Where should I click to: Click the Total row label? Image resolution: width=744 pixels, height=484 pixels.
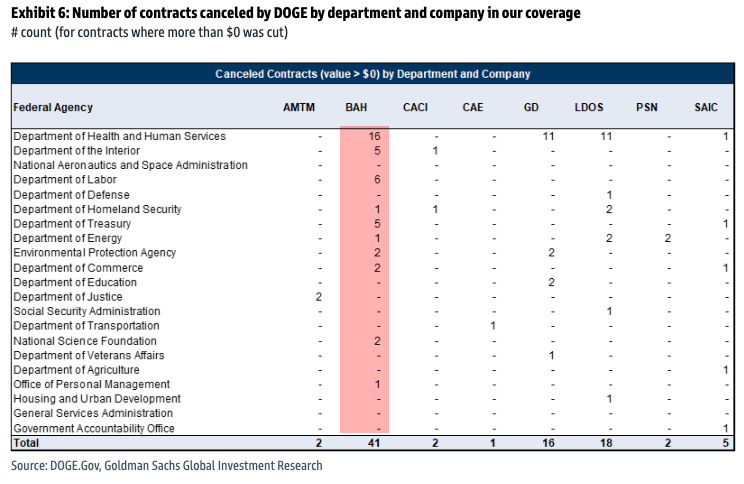point(26,443)
